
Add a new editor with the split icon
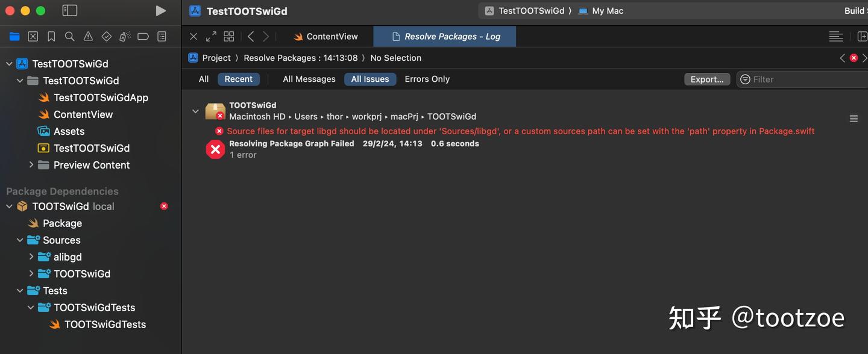click(x=863, y=36)
